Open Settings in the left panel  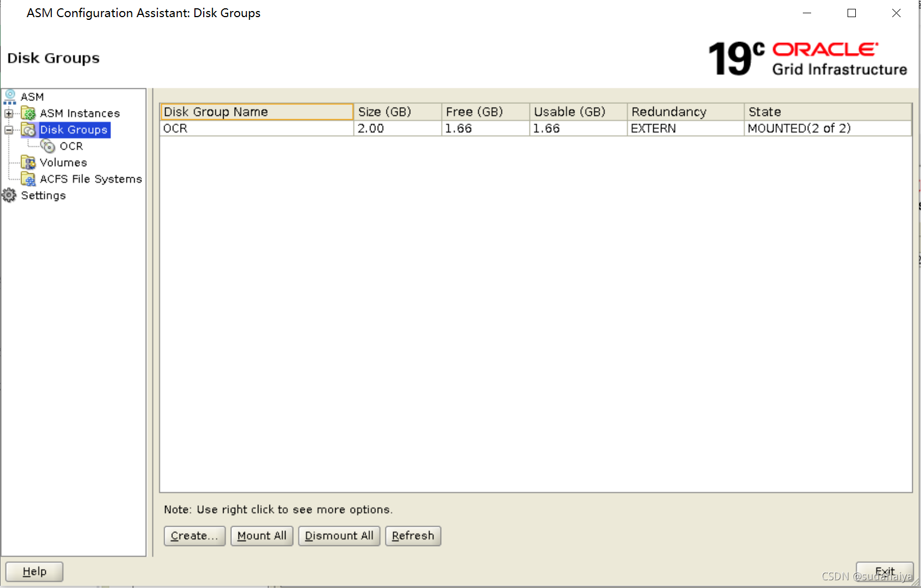43,195
